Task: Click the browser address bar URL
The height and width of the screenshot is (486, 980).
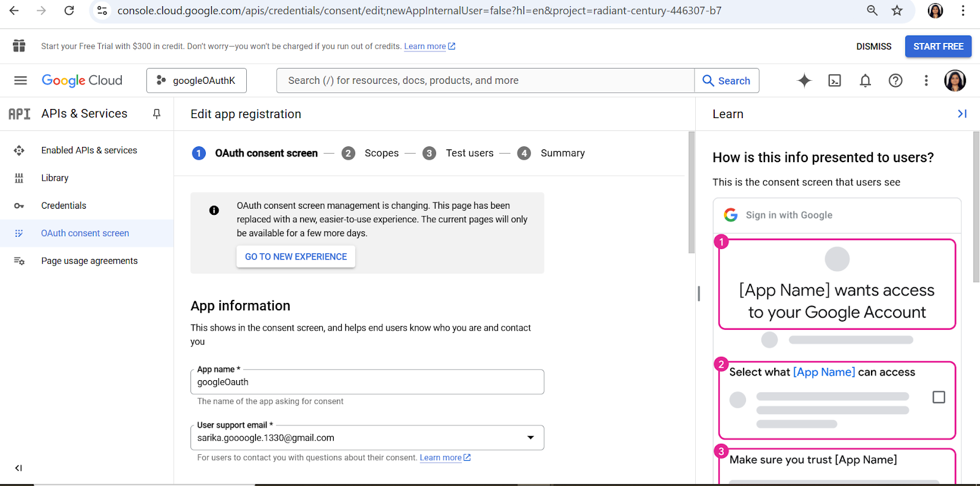Action: click(420, 10)
